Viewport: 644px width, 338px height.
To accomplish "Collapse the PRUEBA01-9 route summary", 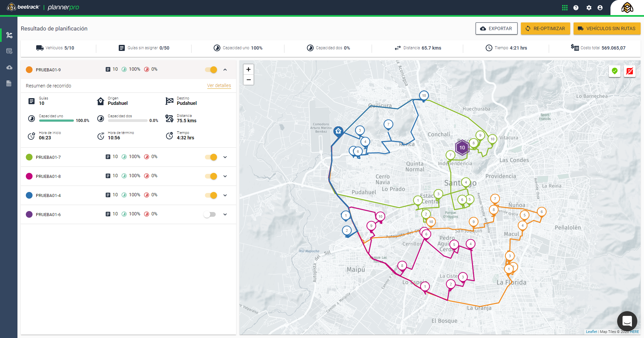I will (x=225, y=70).
